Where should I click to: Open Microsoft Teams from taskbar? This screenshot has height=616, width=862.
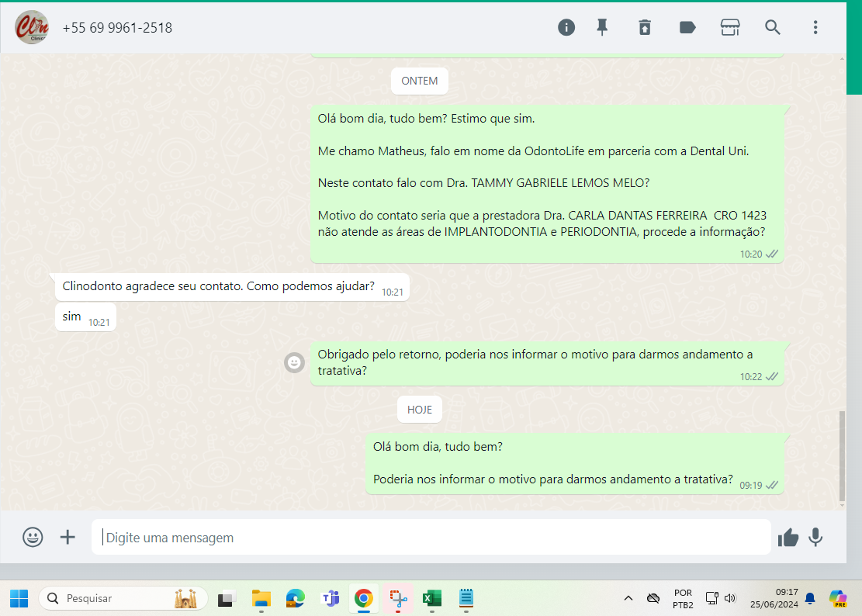click(330, 598)
